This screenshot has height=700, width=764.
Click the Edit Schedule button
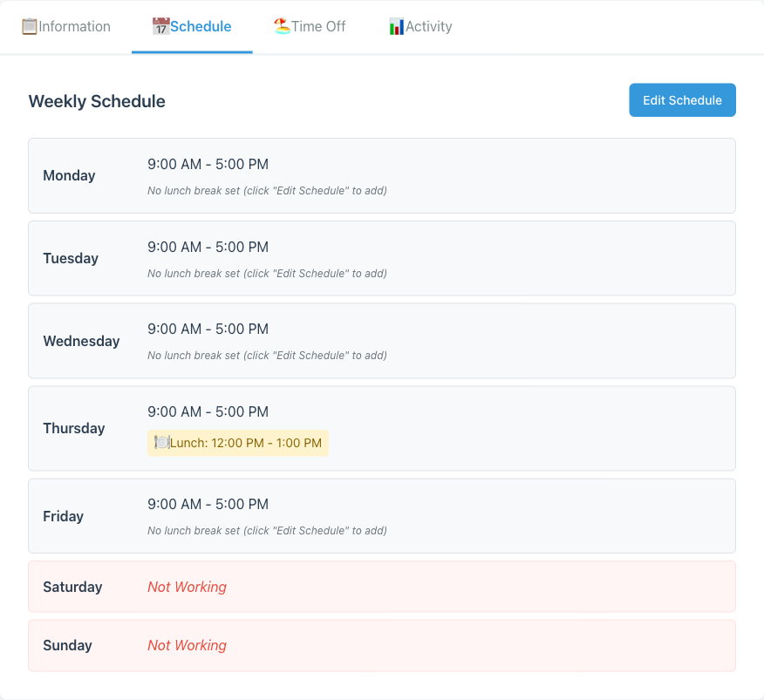[682, 99]
